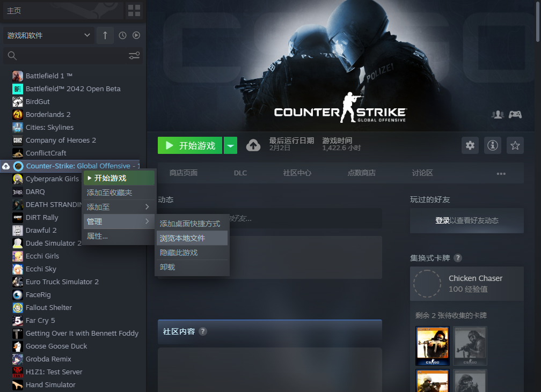Select the Euro Truck Simulator 2 icon
This screenshot has width=541, height=392.
tap(18, 282)
